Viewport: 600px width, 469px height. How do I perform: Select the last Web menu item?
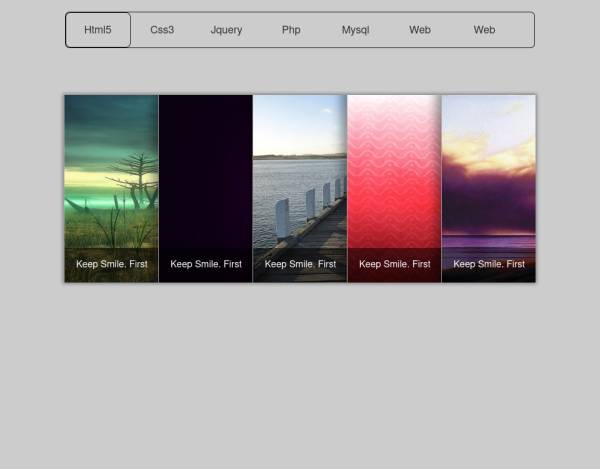pyautogui.click(x=484, y=30)
